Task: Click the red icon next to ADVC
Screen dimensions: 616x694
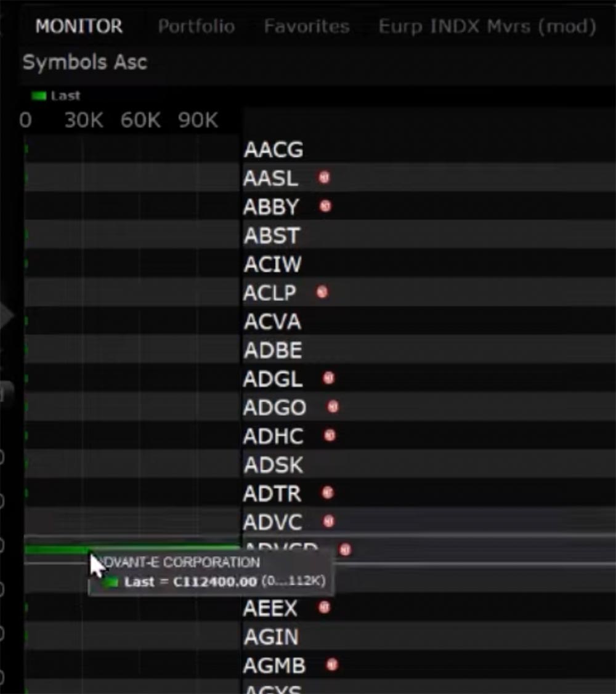Action: point(328,522)
